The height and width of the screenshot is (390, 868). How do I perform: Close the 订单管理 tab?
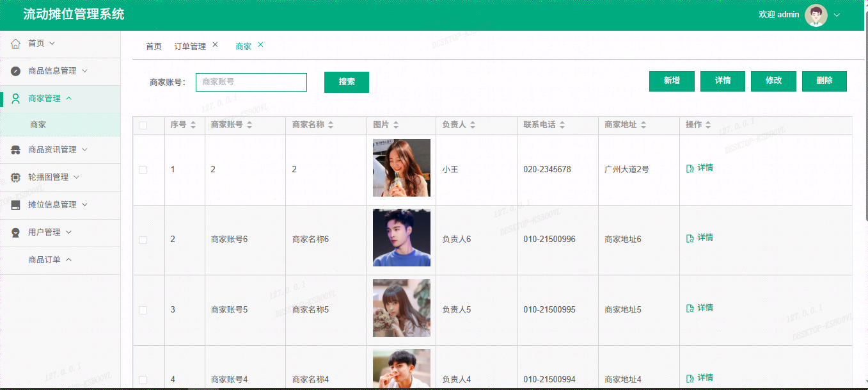pos(215,45)
